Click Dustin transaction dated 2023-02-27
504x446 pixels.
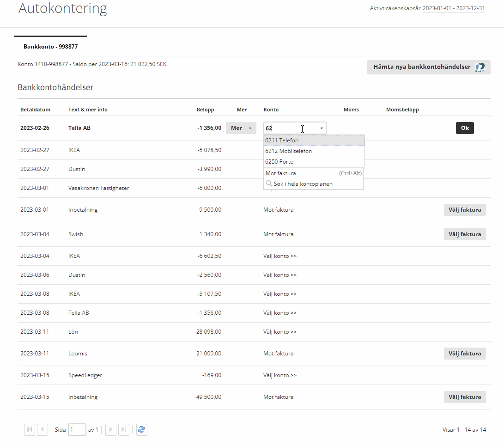[77, 169]
